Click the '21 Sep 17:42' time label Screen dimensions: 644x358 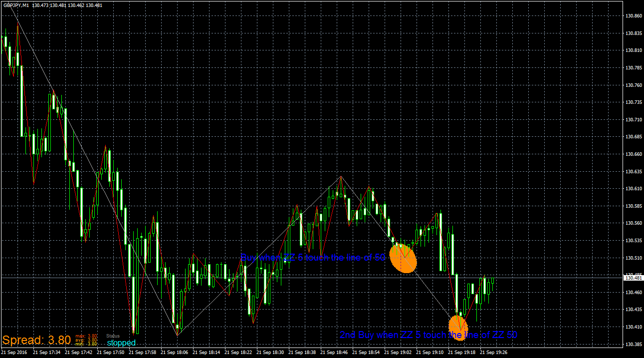point(78,353)
